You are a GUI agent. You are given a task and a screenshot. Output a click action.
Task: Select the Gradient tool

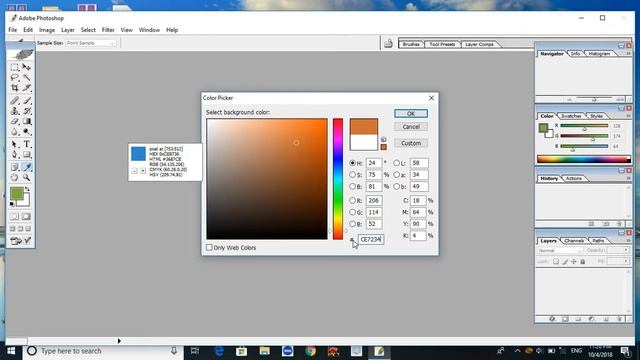[27, 121]
